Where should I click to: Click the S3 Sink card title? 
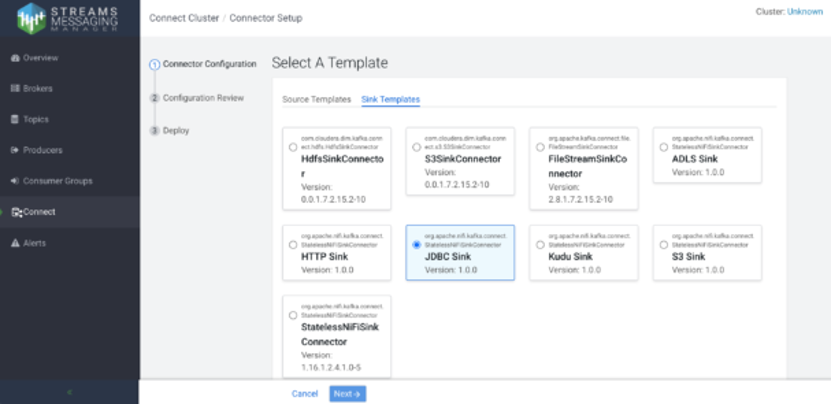(688, 256)
